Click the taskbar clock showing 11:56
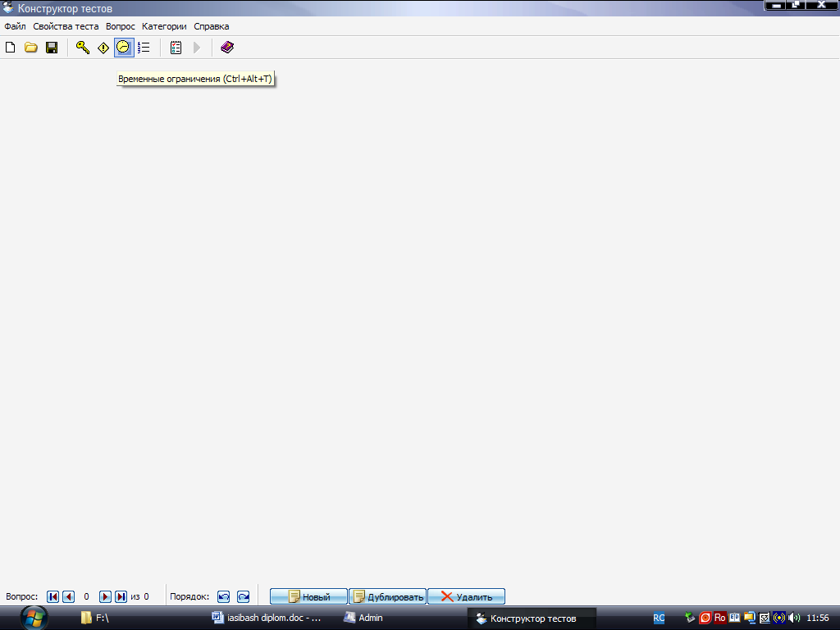Viewport: 840px width, 630px height. 818,618
